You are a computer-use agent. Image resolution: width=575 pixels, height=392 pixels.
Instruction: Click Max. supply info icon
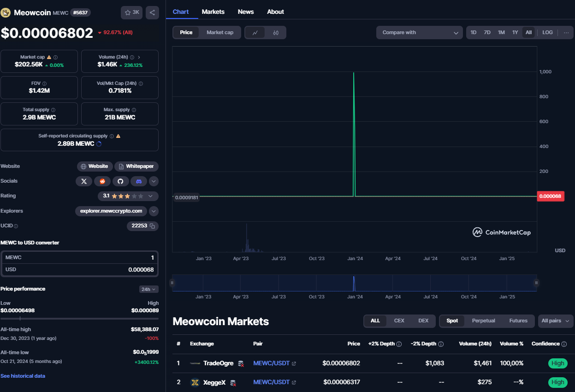(134, 110)
